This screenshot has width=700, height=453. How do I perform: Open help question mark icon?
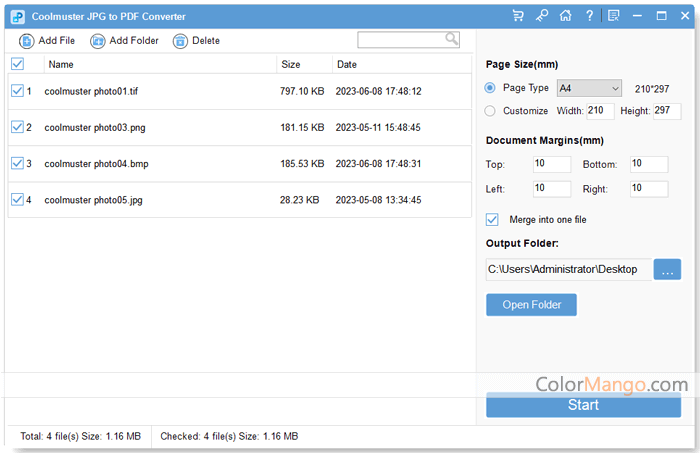589,16
